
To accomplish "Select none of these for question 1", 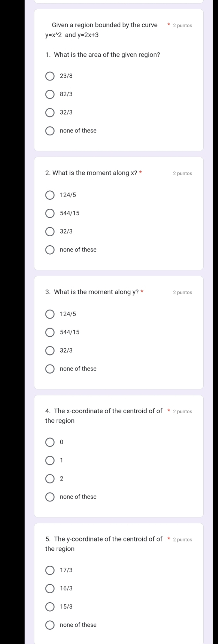I will (50, 131).
